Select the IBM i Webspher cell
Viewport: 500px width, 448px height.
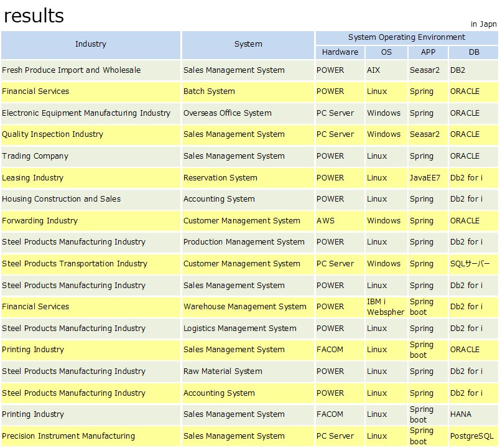pos(386,307)
